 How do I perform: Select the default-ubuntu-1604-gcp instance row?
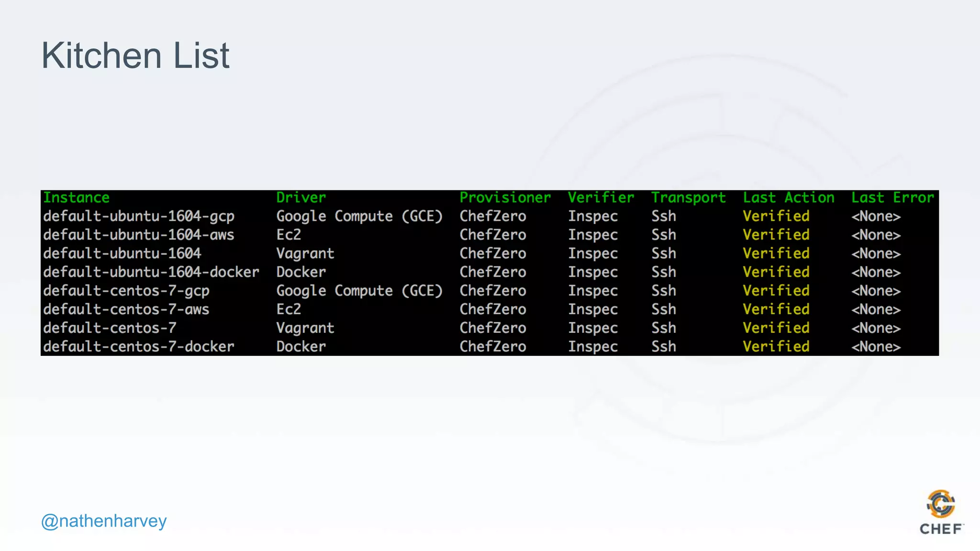(x=139, y=216)
